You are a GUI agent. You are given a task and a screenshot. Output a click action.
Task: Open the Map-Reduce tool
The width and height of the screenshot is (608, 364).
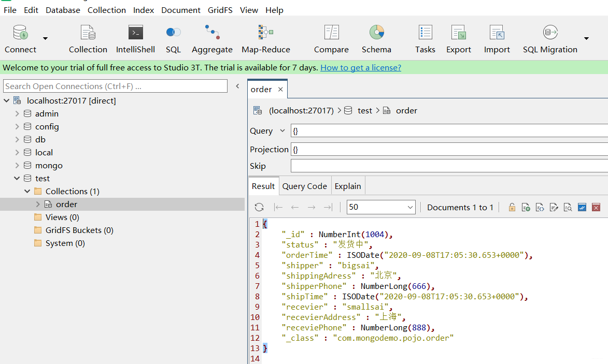pyautogui.click(x=265, y=39)
